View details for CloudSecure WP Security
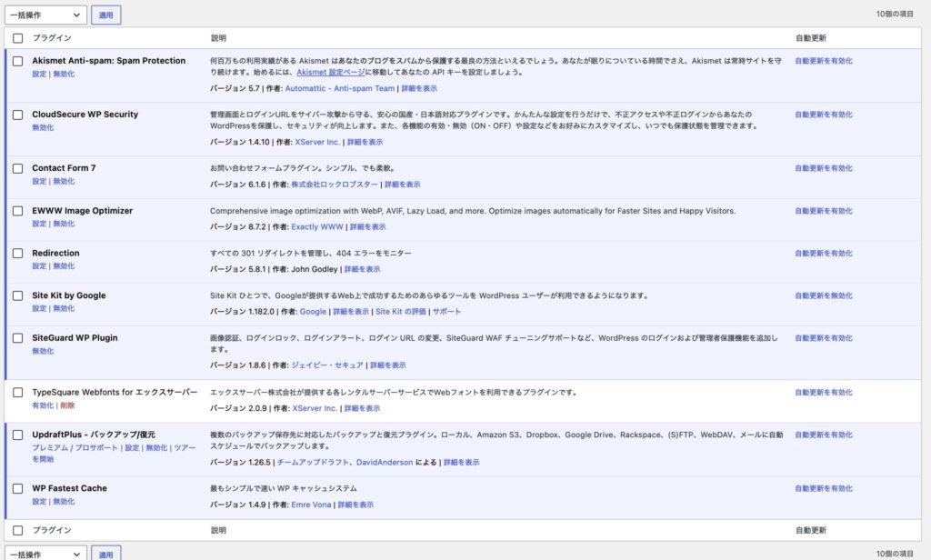 pyautogui.click(x=365, y=142)
